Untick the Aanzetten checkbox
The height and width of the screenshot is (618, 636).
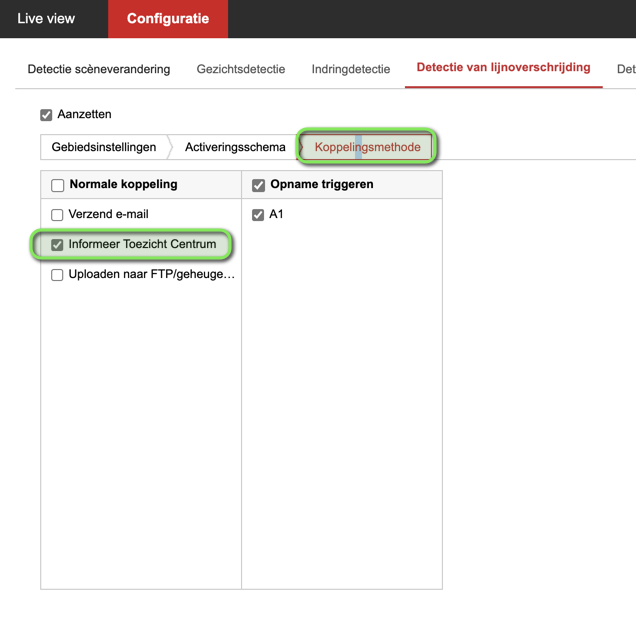(x=46, y=115)
